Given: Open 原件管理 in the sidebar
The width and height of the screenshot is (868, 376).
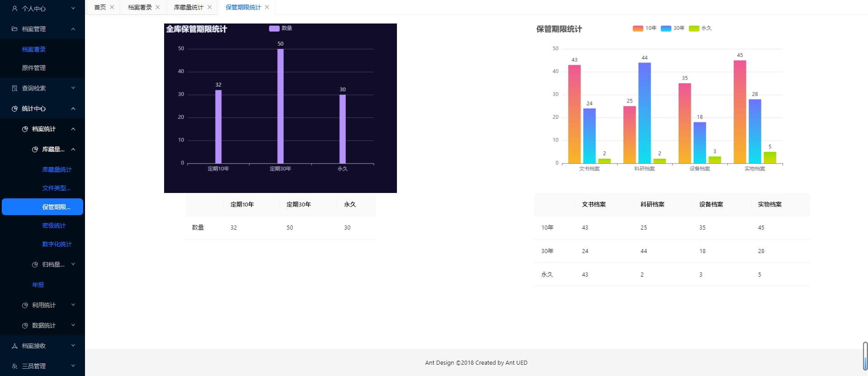Looking at the screenshot, I should tap(34, 68).
